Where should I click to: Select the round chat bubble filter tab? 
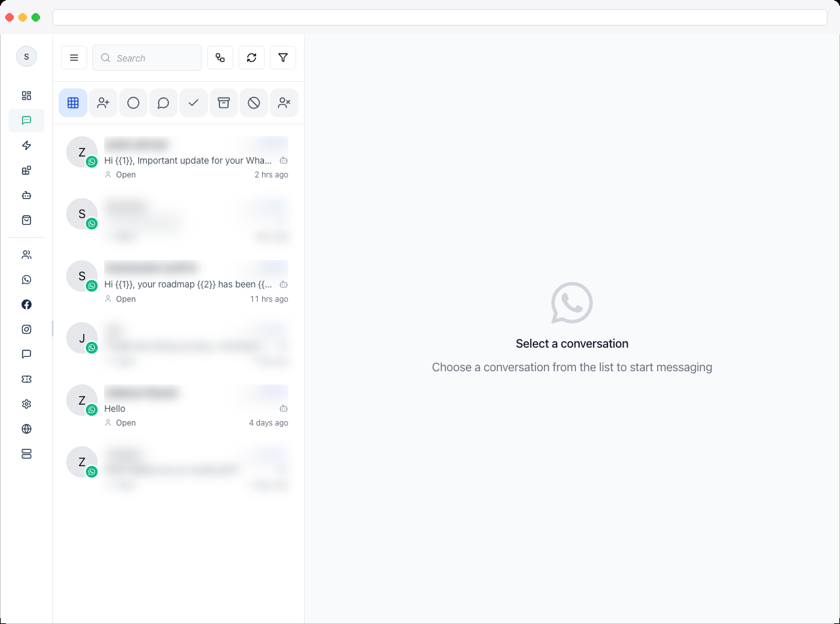tap(163, 103)
